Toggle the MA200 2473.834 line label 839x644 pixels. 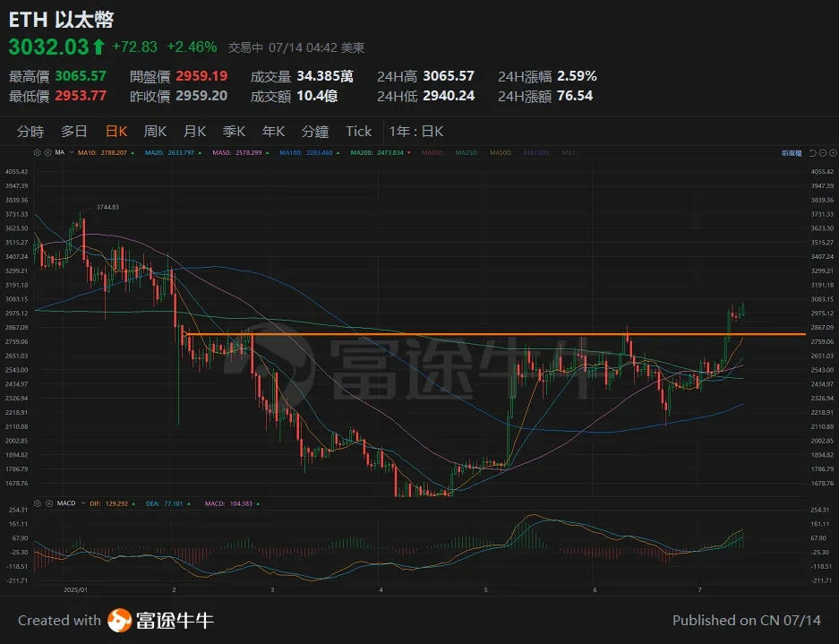(x=381, y=153)
